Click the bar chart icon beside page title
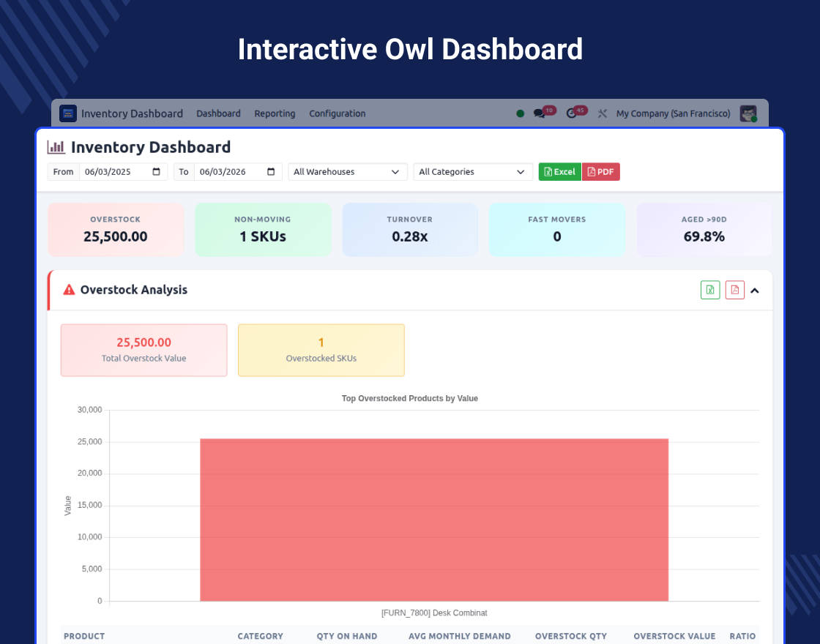 [x=56, y=147]
